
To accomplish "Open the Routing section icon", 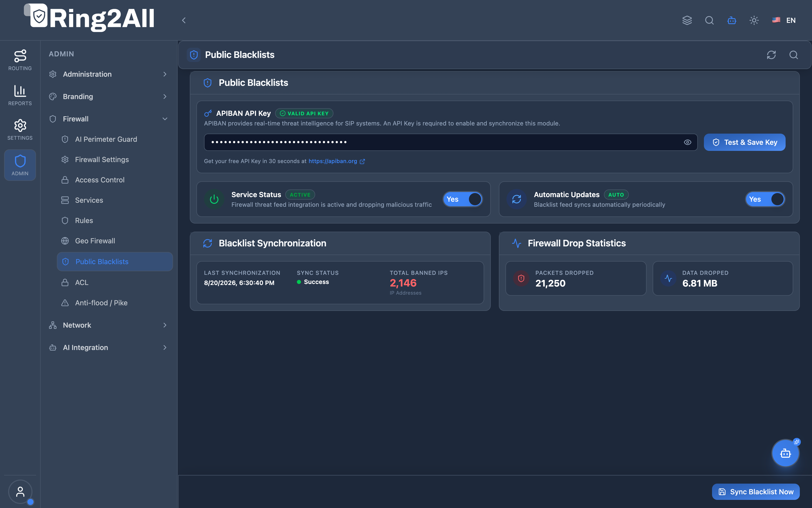I will tap(20, 60).
